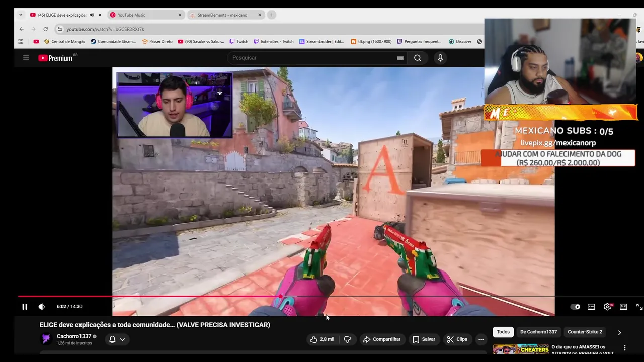View site information icon in address bar
Image resolution: width=644 pixels, height=362 pixels.
[x=60, y=29]
